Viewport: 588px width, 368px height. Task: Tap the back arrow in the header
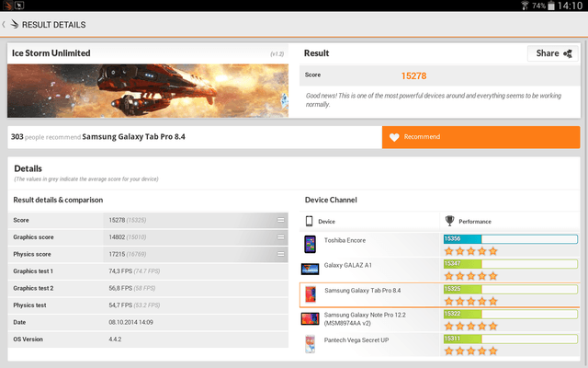pyautogui.click(x=4, y=25)
